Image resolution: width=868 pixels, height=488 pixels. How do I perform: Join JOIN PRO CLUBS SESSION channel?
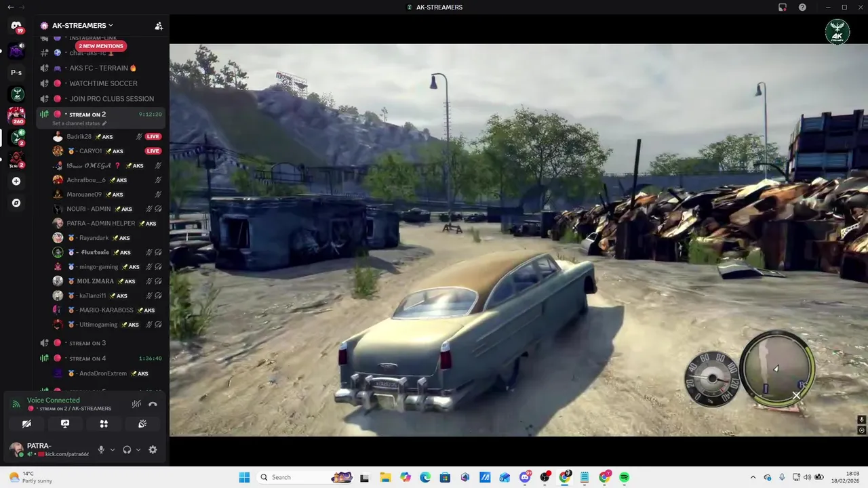pyautogui.click(x=102, y=99)
